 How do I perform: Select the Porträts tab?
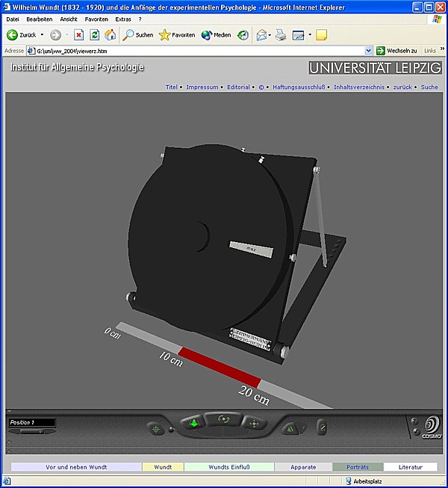[x=358, y=467]
